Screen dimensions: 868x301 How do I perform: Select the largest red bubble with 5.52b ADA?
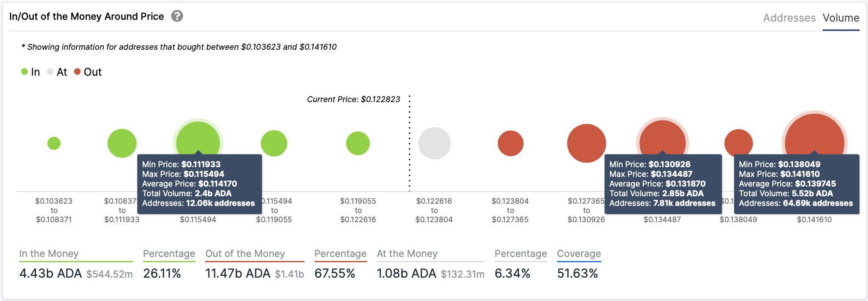pos(814,134)
